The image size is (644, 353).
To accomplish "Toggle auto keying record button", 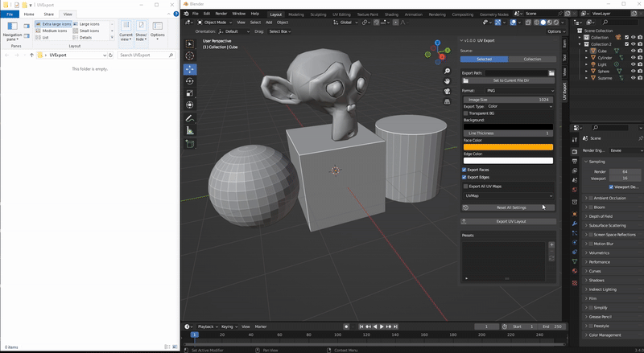I will [x=346, y=326].
